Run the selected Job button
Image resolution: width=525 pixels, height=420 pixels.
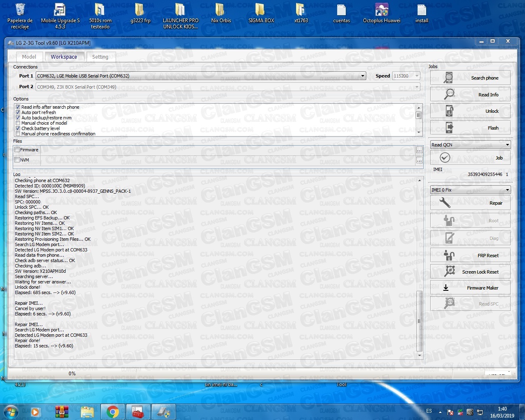(470, 158)
